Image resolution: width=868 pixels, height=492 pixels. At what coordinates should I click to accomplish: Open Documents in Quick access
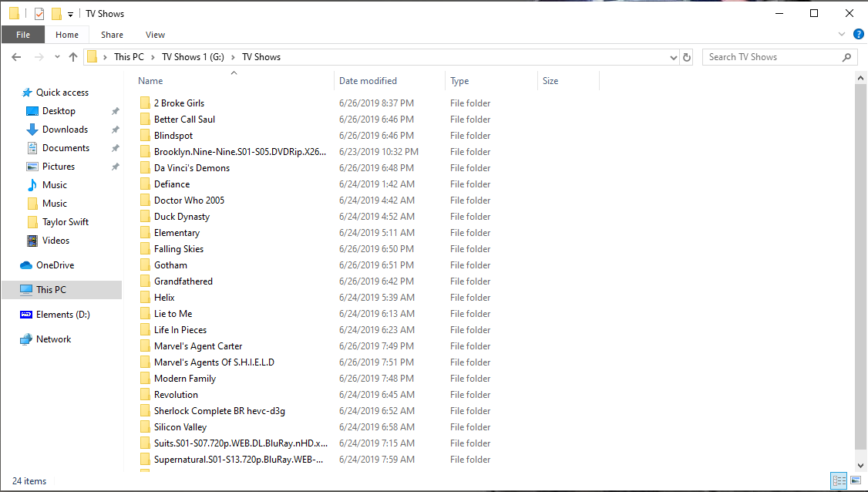[66, 148]
